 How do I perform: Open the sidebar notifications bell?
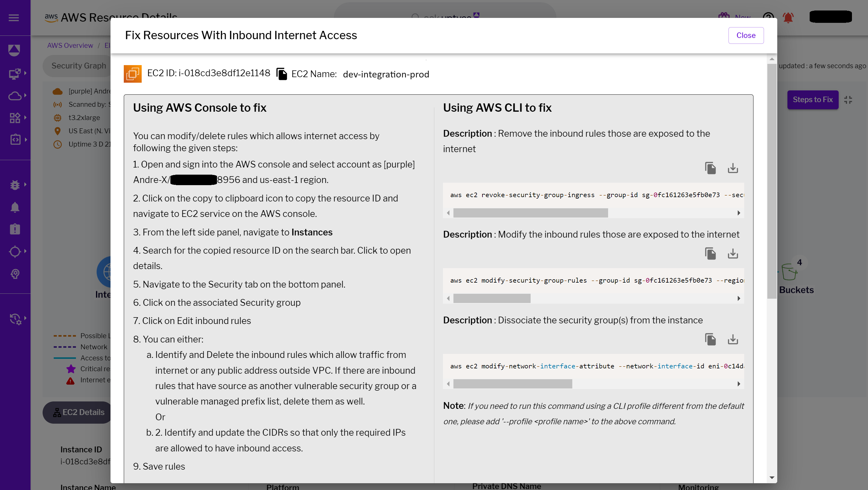(15, 207)
